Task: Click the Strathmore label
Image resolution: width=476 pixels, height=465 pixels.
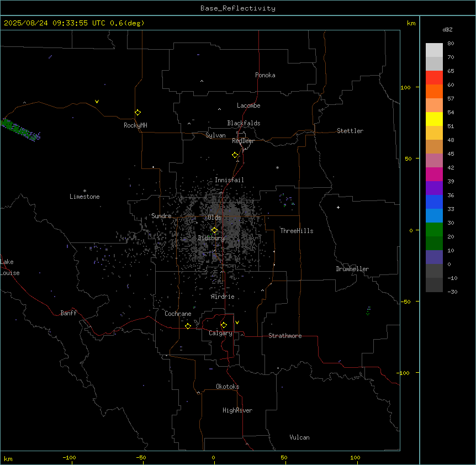Action: tap(285, 336)
